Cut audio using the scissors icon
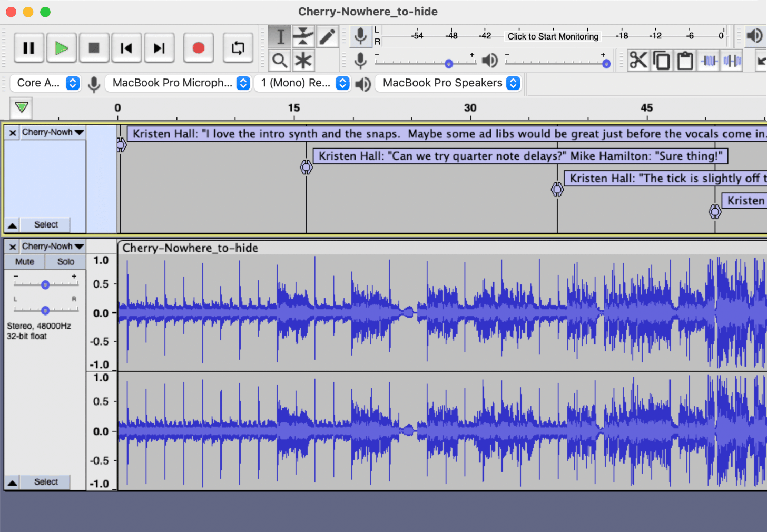The image size is (767, 532). (x=637, y=60)
